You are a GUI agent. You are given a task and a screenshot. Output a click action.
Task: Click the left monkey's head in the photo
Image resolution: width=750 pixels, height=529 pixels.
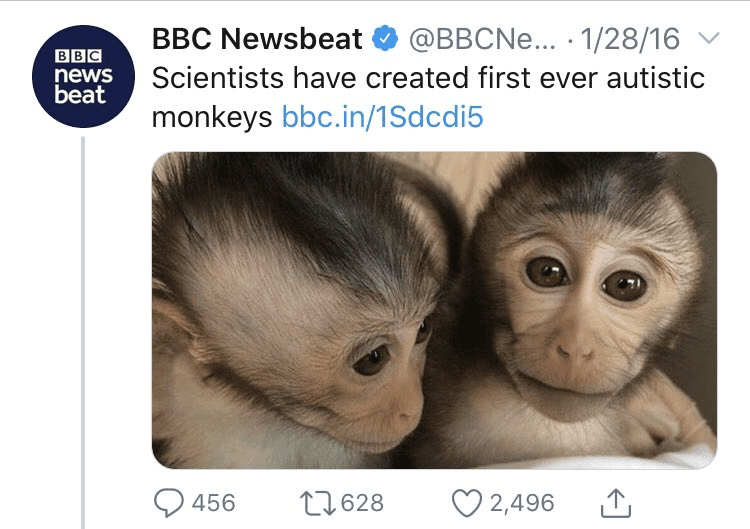[x=297, y=287]
